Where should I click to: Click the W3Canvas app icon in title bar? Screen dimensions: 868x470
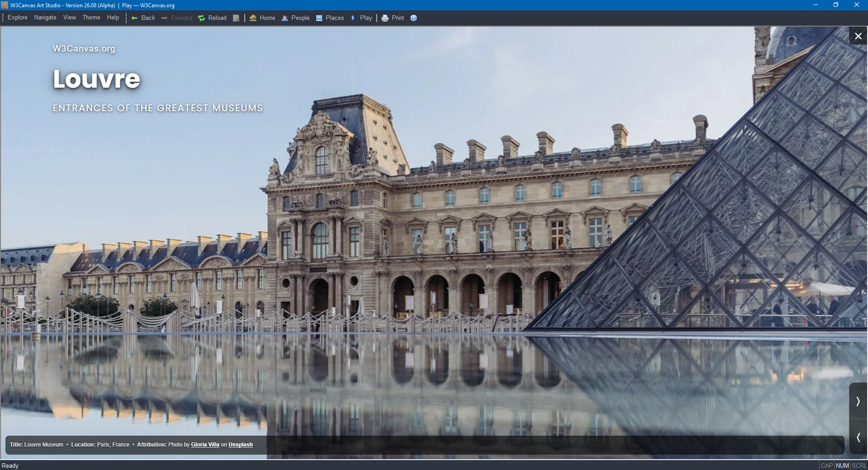(5, 5)
